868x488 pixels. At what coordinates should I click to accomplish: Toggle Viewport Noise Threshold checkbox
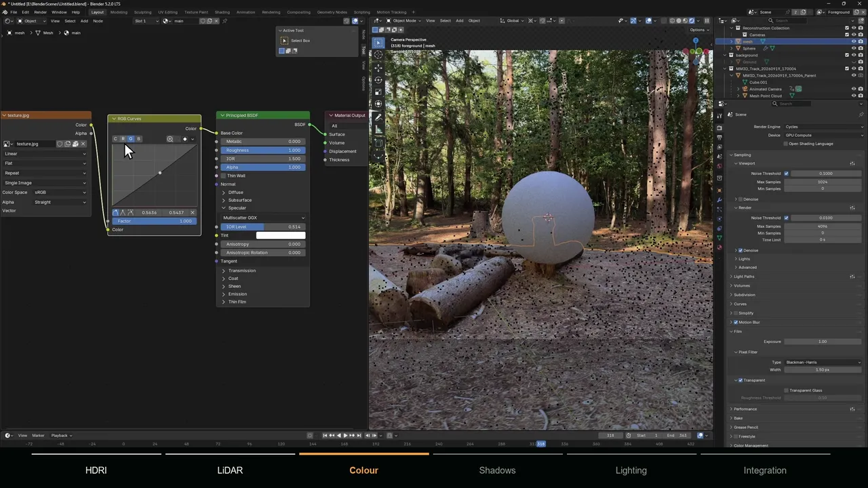click(786, 174)
